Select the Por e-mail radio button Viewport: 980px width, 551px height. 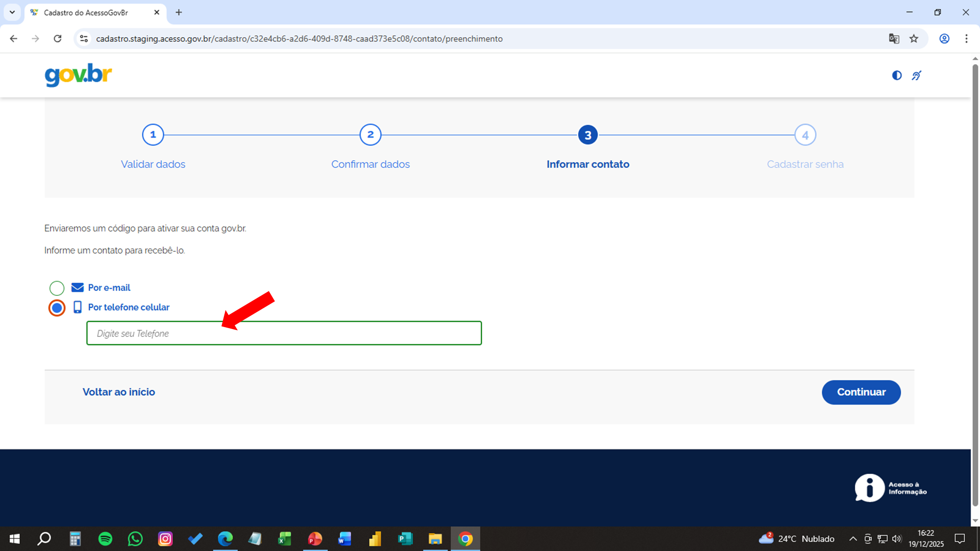57,288
